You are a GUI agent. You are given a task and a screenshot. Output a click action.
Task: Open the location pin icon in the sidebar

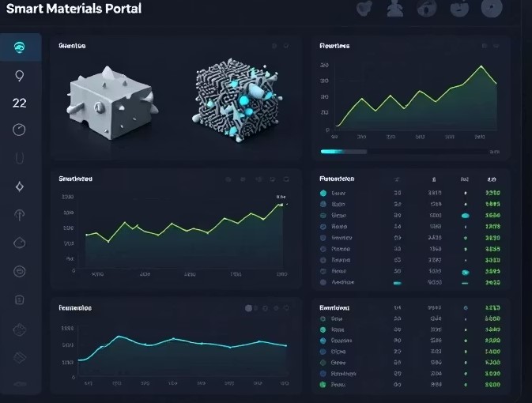20,77
